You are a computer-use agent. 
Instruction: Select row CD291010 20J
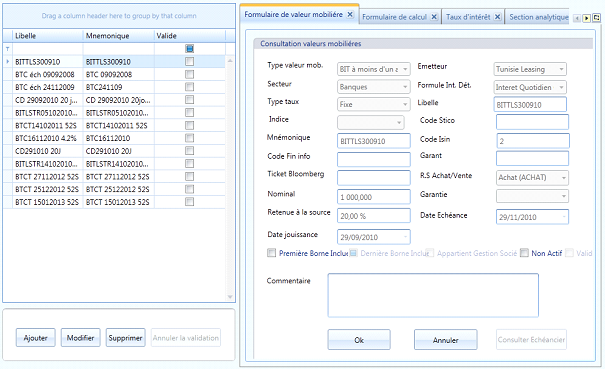[114, 151]
